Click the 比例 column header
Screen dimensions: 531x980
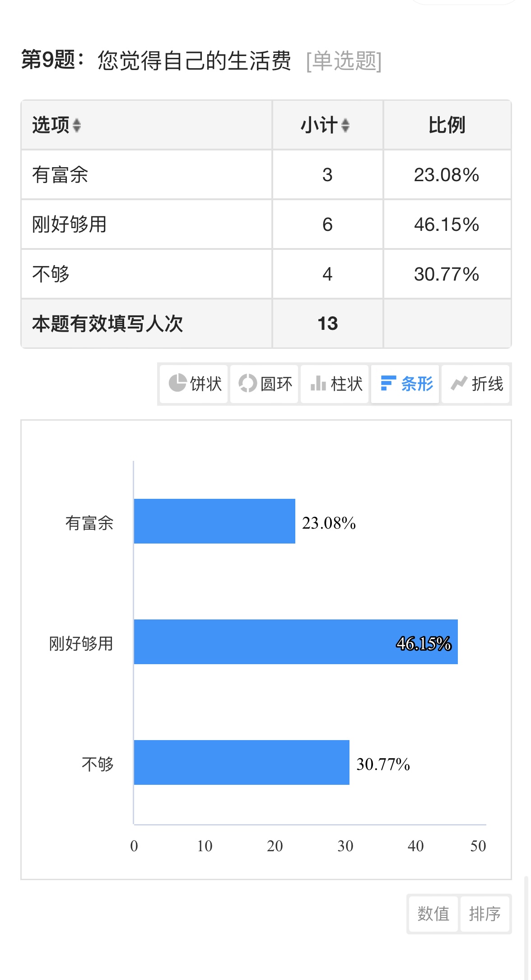click(447, 125)
